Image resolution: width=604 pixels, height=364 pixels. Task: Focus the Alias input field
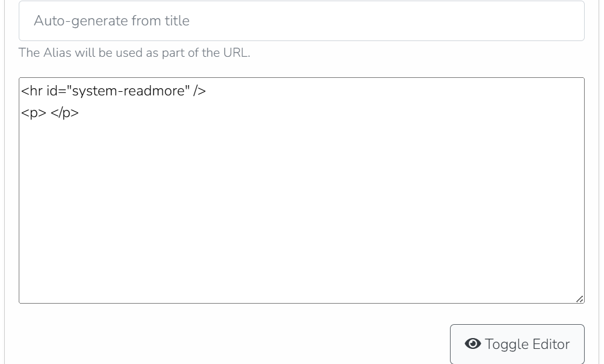(x=301, y=21)
